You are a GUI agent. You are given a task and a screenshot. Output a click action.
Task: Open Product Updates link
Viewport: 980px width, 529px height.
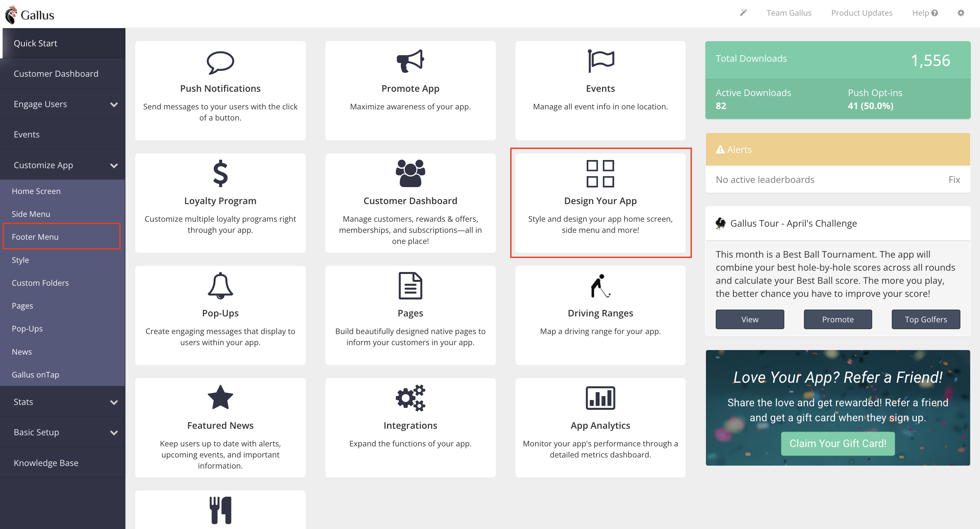click(x=861, y=13)
